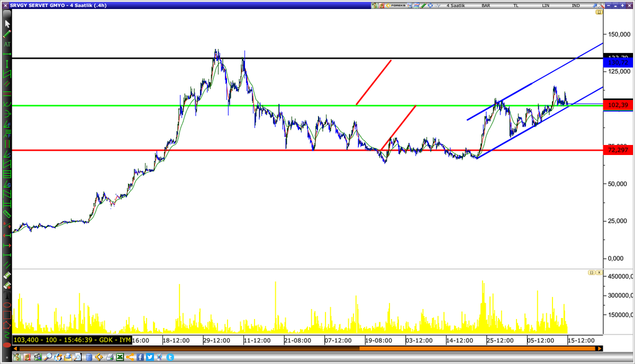Click the printer icon in bottom toolbar
Screen dimensions: 635x364
[109, 357]
